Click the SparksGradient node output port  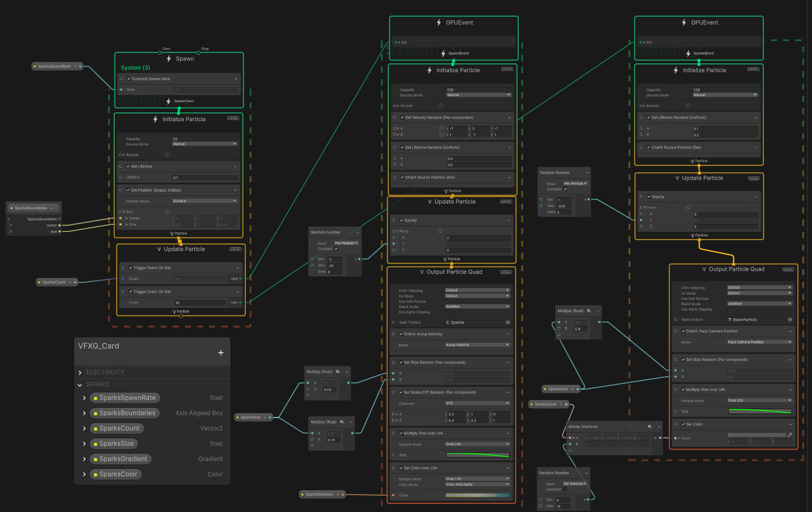tap(343, 495)
